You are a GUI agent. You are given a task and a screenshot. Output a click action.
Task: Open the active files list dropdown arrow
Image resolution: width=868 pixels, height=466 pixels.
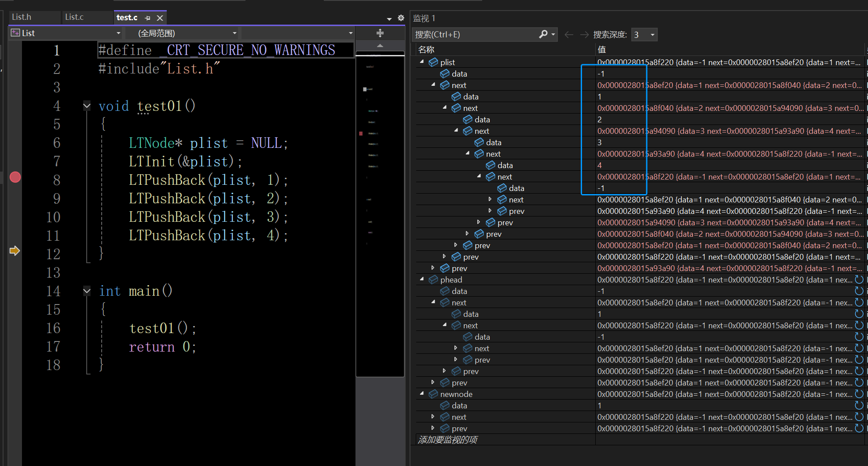point(389,19)
